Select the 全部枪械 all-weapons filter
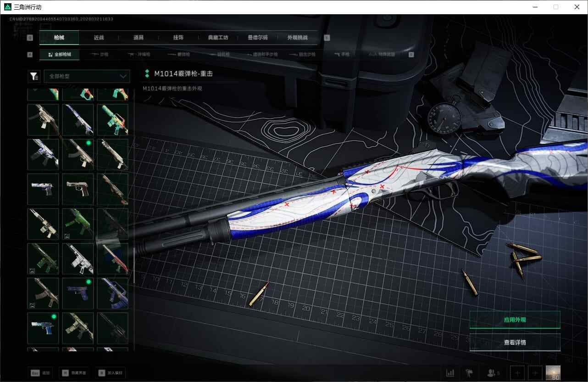Viewport: 588px width, 382px height. pos(60,55)
